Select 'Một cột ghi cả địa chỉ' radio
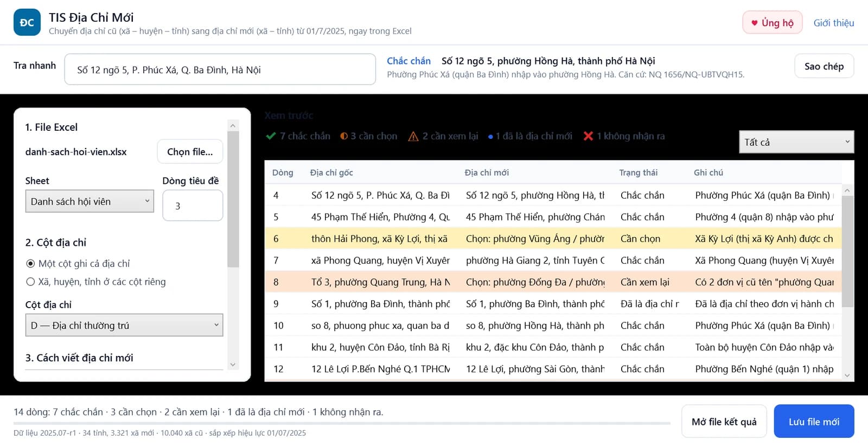Viewport: 868px width, 446px height. (x=30, y=264)
